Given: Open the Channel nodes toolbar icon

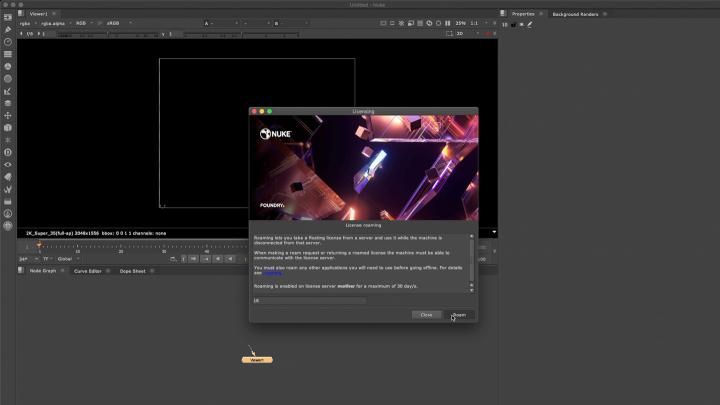Looking at the screenshot, I should (8, 54).
